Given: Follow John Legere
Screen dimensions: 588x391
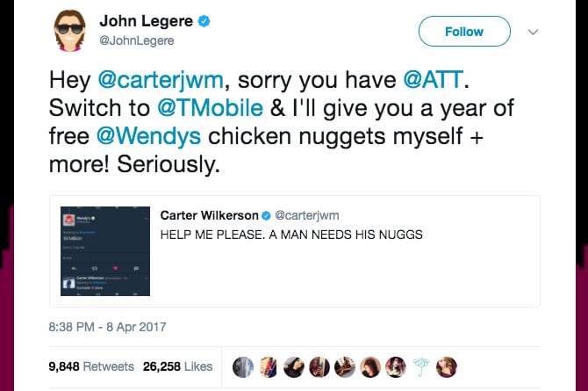Looking at the screenshot, I should tap(464, 31).
